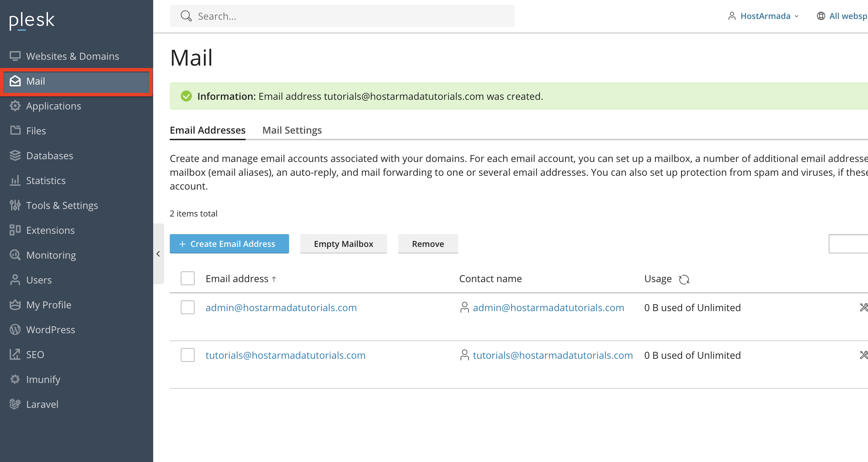Click '0 B used of Unlimited' in admin row
The height and width of the screenshot is (462, 868).
[692, 307]
